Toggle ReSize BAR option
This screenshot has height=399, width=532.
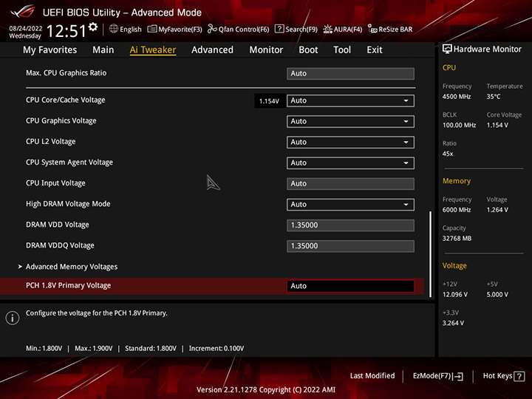390,30
